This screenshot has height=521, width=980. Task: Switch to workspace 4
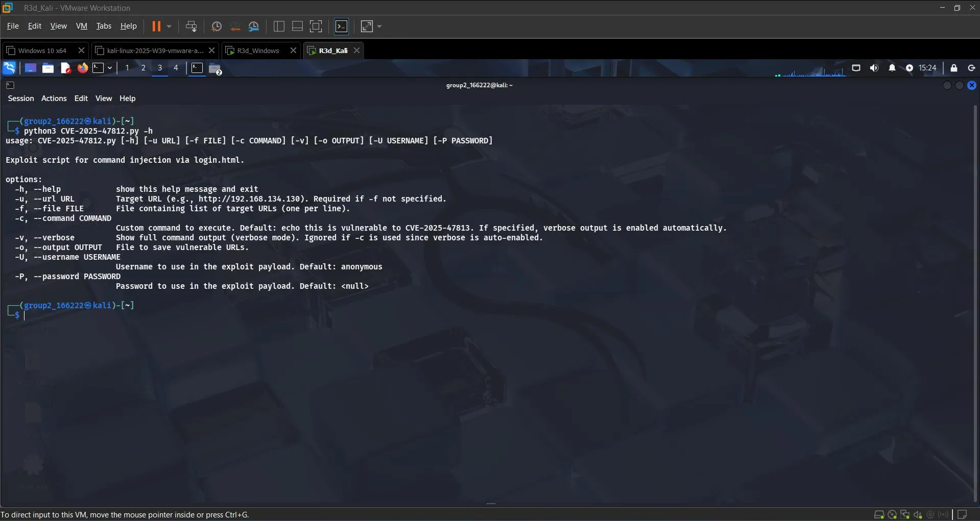[176, 68]
